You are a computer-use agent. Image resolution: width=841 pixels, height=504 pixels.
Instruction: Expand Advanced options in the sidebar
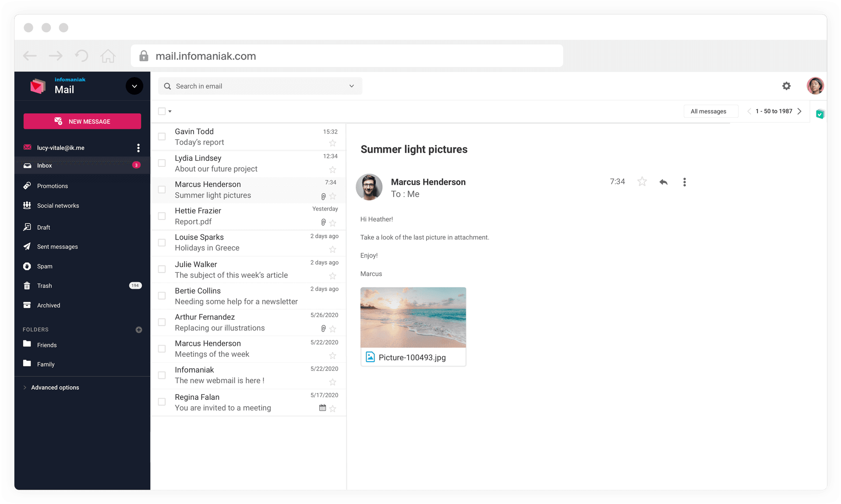(55, 386)
